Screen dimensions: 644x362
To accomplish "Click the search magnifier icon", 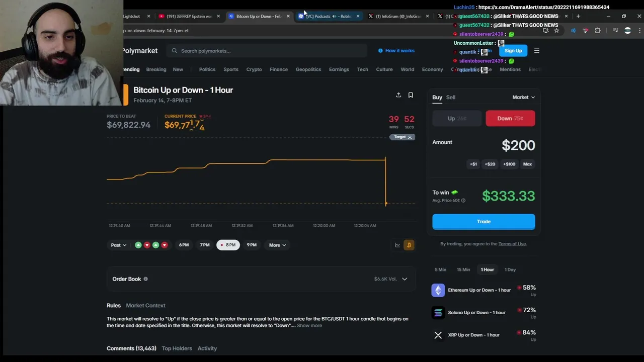I will pos(175,51).
